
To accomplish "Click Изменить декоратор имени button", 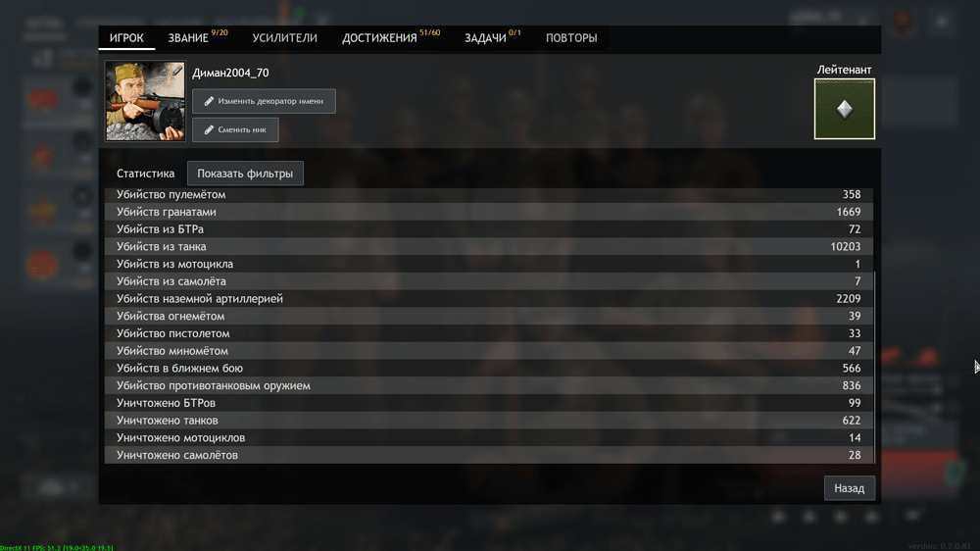I will point(264,101).
